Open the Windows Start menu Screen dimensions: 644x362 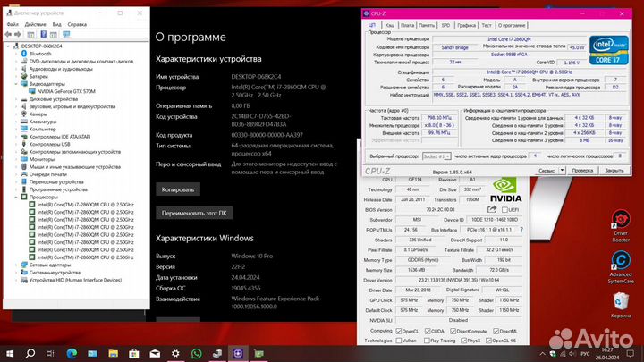point(10,353)
